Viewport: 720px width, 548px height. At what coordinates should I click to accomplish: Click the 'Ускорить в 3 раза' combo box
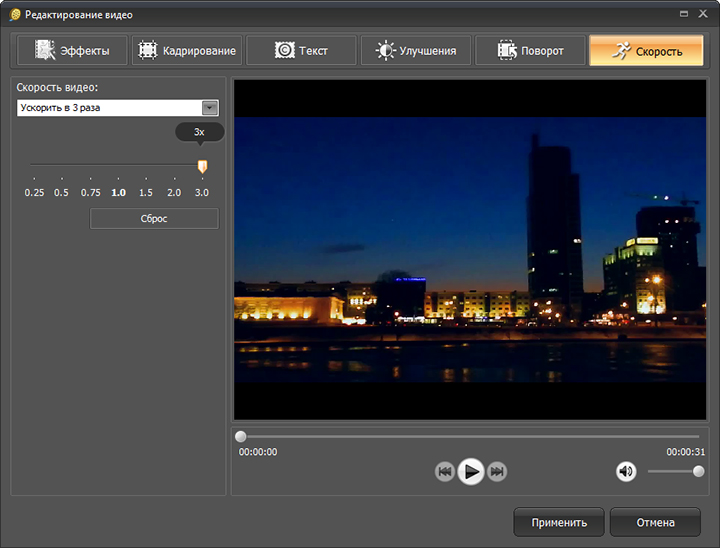118,108
